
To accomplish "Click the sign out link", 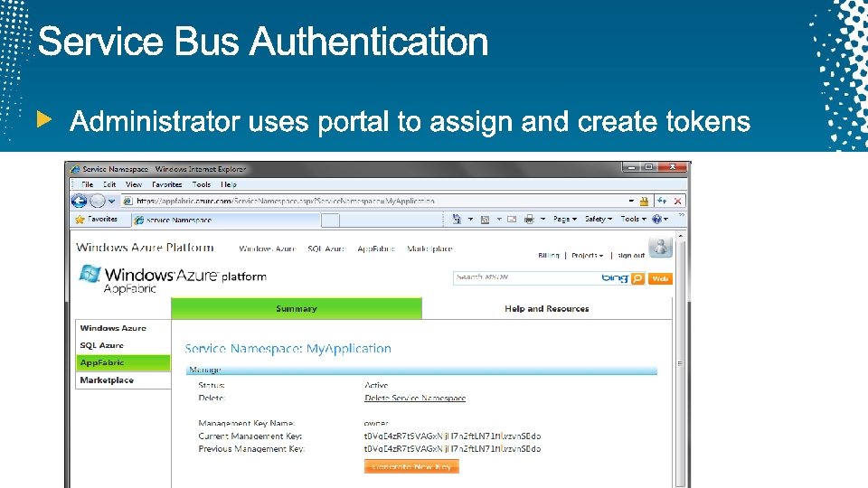I will pos(631,255).
